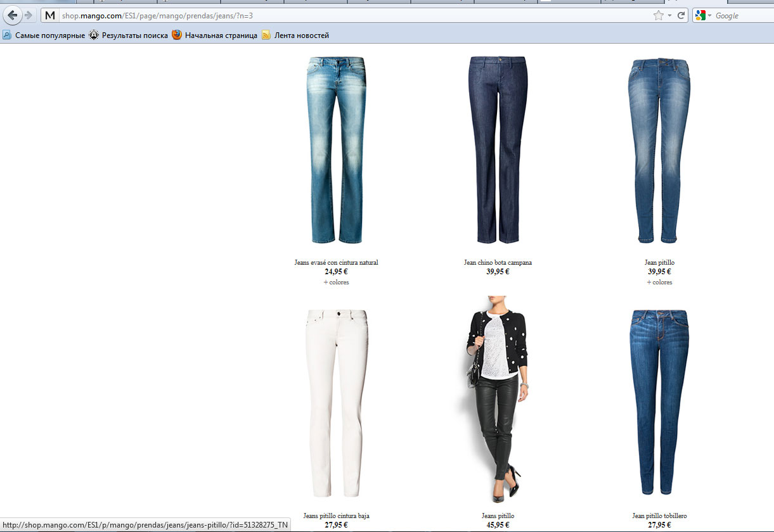
Task: Reload the page with the refresh icon
Action: (x=681, y=15)
